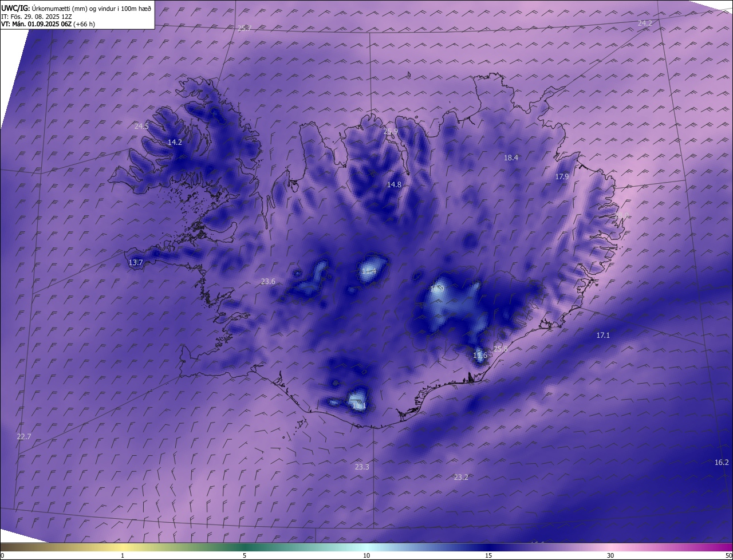Image resolution: width=733 pixels, height=560 pixels.
Task: Click the 15 tick on the color scale
Action: click(x=488, y=555)
